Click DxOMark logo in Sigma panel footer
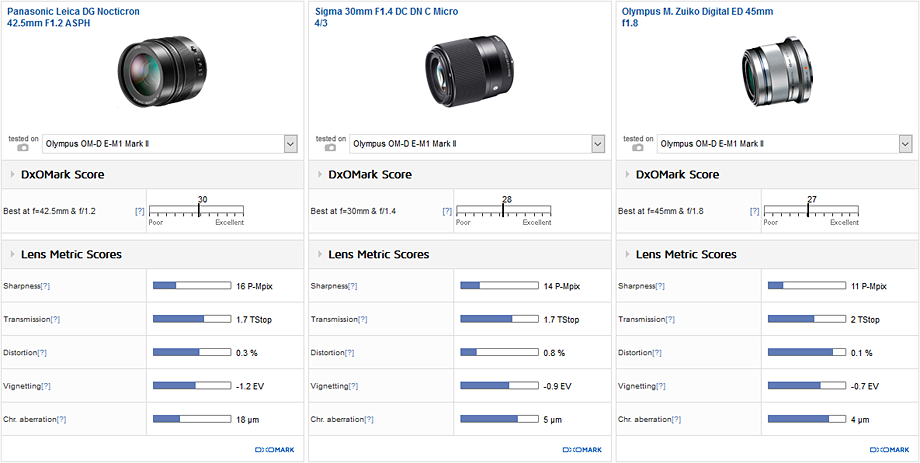Screen dimensions: 920x463 click(582, 450)
